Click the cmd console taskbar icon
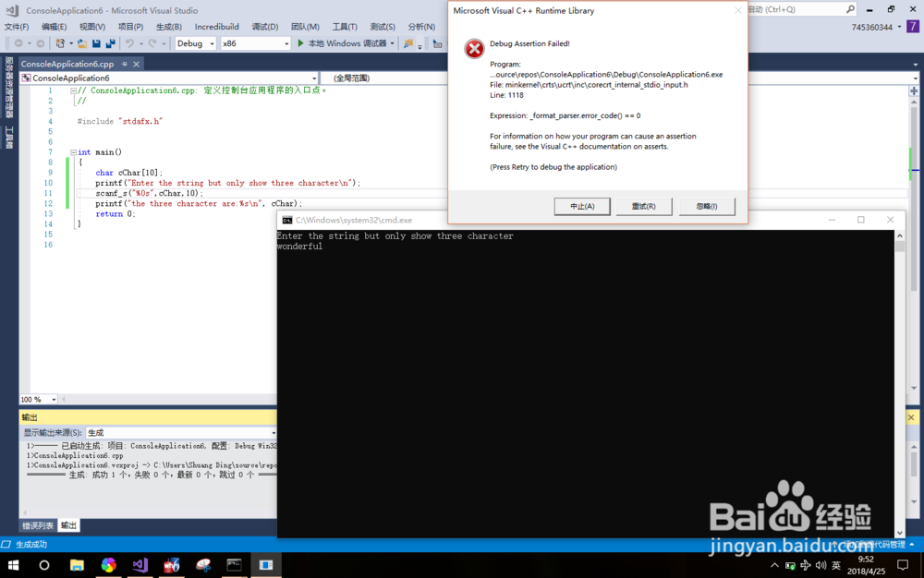The image size is (924, 578). pos(235,565)
